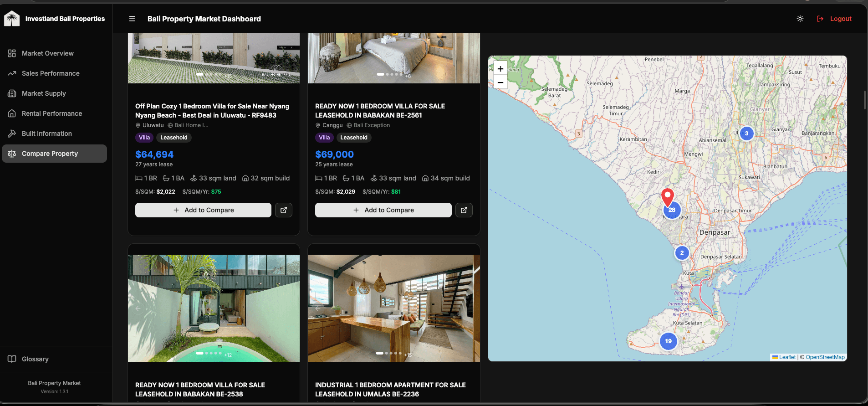This screenshot has width=868, height=406.
Task: Click the red location pin on map
Action: [667, 196]
